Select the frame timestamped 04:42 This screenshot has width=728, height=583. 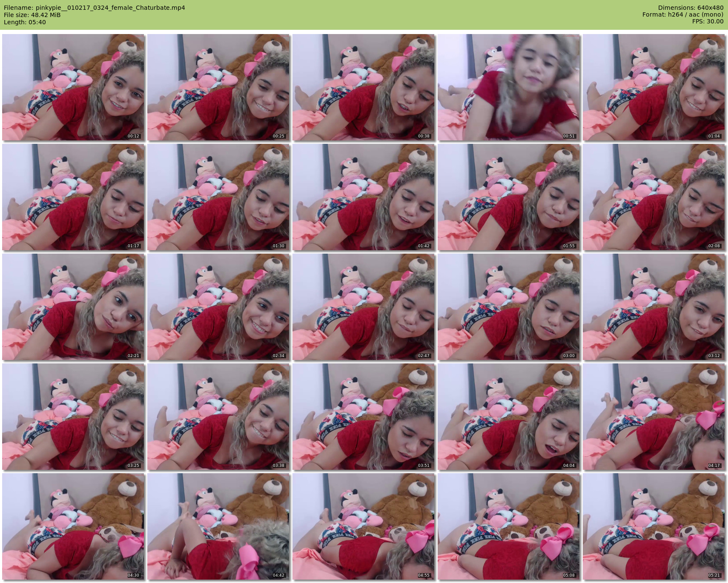(x=218, y=526)
